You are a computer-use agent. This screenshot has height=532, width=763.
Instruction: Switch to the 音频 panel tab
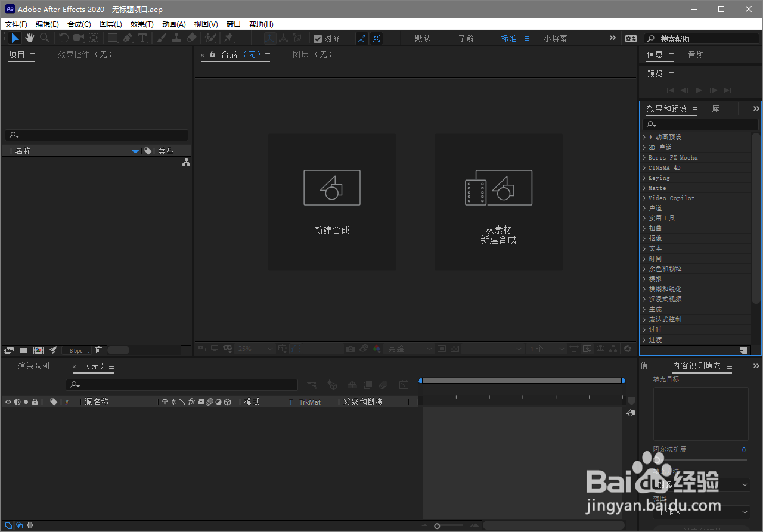coord(696,54)
